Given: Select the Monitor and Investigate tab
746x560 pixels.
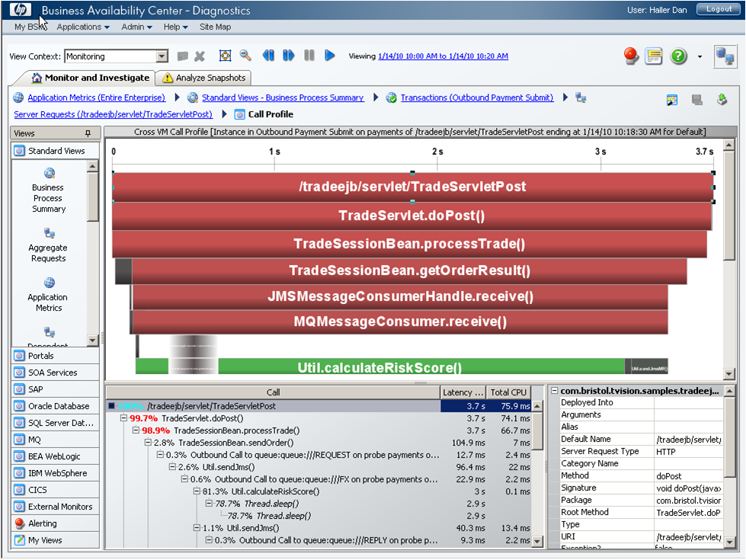Looking at the screenshot, I should click(x=91, y=78).
